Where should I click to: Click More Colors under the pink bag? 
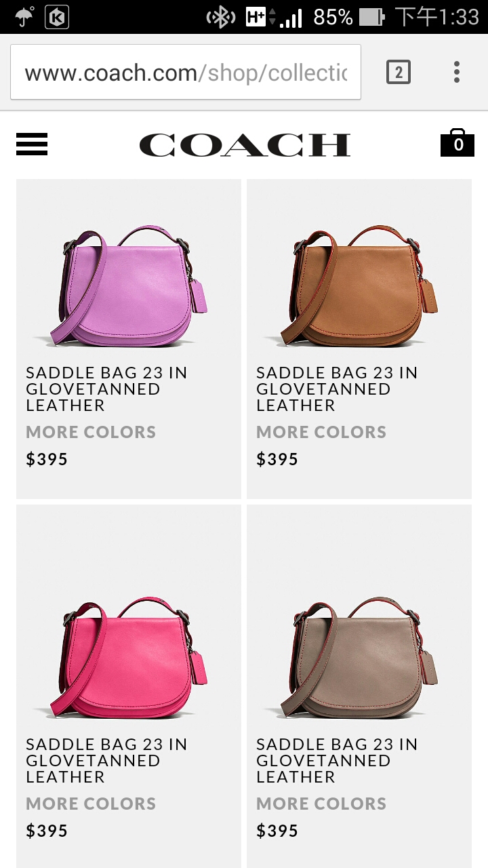coord(91,804)
